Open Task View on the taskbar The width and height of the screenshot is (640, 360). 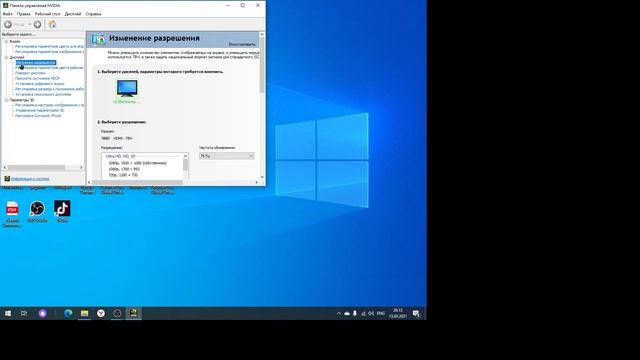click(24, 313)
